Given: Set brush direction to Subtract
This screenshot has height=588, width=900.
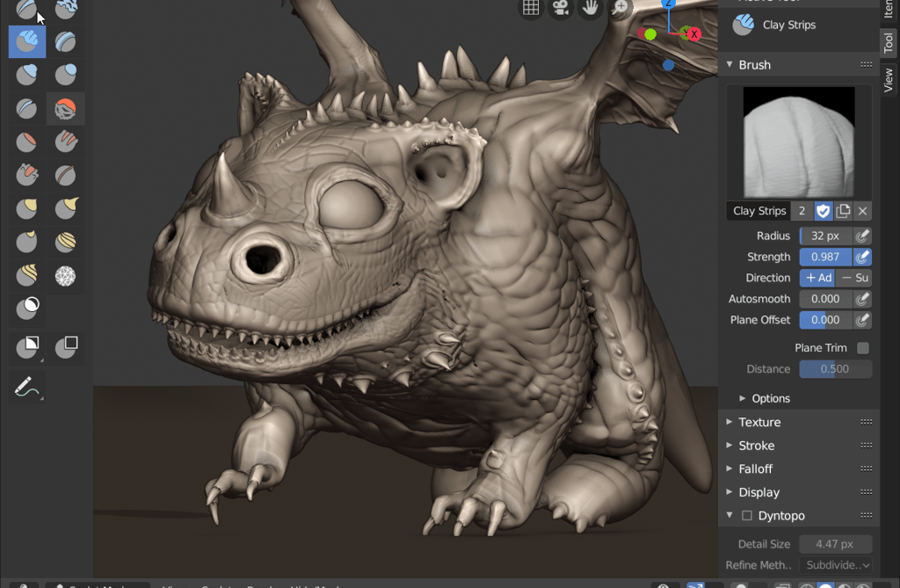Looking at the screenshot, I should coord(853,278).
